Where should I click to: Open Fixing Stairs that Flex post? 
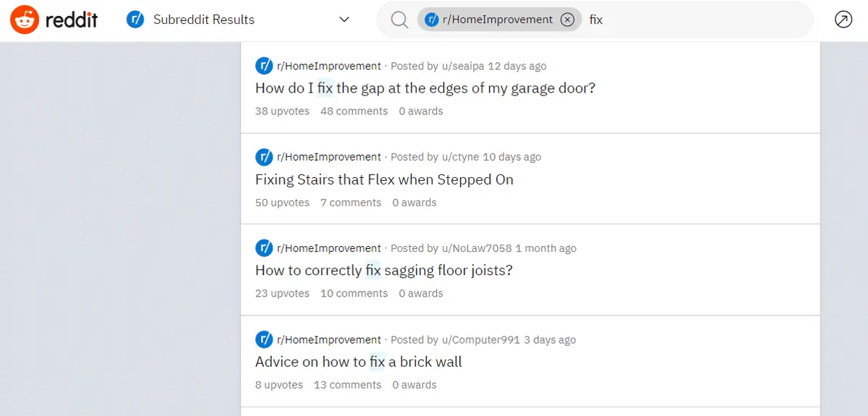coord(384,179)
